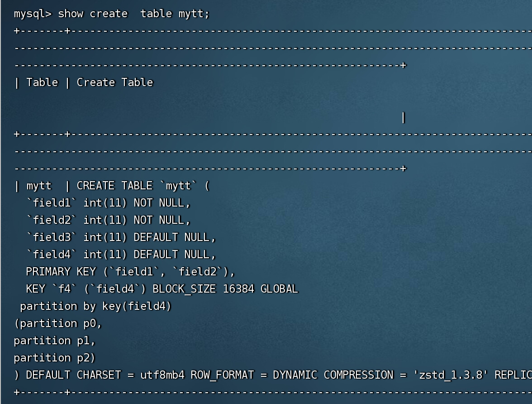Image resolution: width=532 pixels, height=404 pixels.
Task: Click the PRIMARY KEY definition line
Action: pos(131,272)
